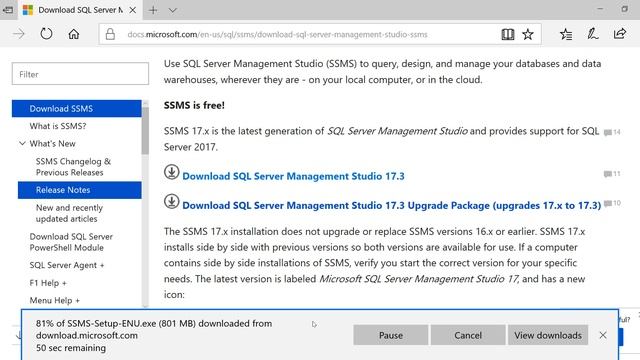Expand F1 Help section
The height and width of the screenshot is (360, 640).
[48, 283]
